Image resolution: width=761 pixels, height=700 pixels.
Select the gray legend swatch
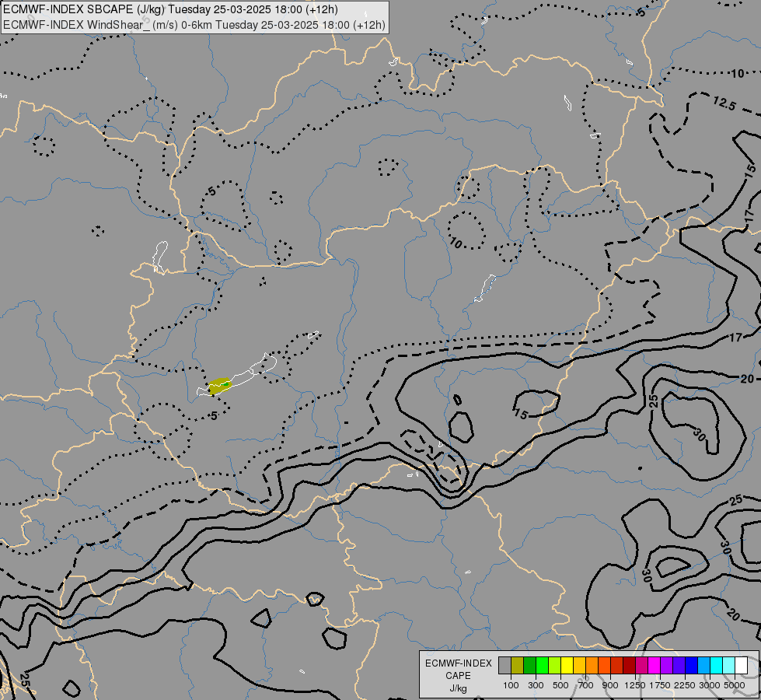(x=504, y=665)
